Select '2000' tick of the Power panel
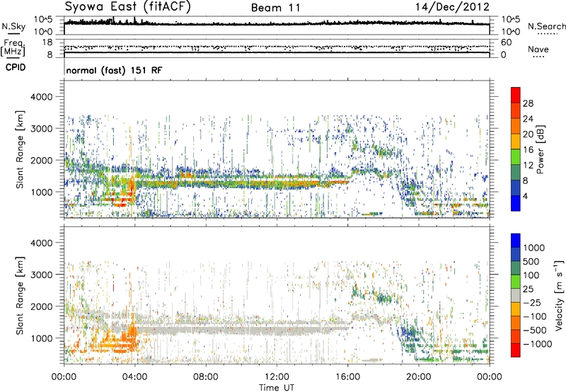 [x=41, y=160]
